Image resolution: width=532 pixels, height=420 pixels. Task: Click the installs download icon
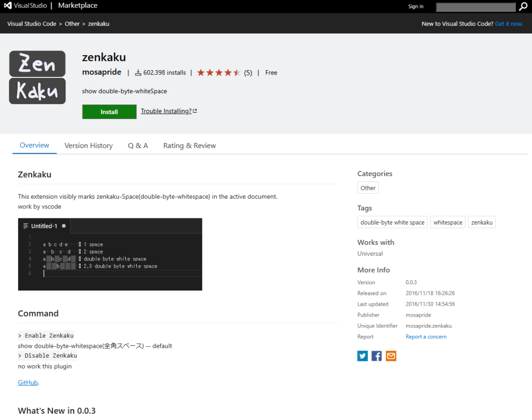tap(138, 73)
